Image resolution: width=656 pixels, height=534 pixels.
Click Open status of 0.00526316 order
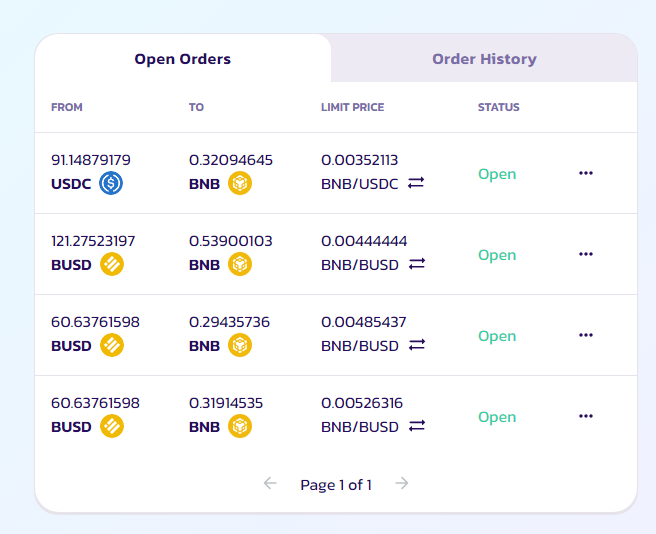click(x=497, y=417)
